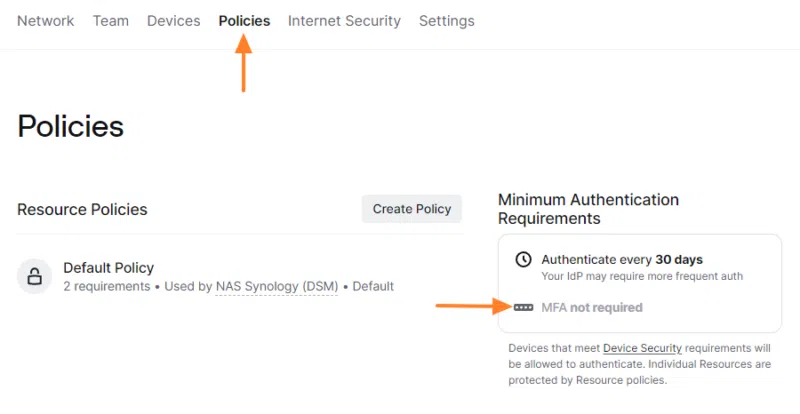The image size is (800, 414).
Task: Open the Default Policy entry
Action: 109,267
